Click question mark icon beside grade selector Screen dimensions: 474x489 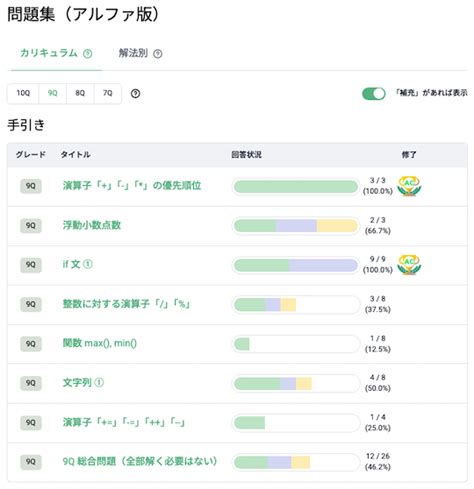point(135,94)
